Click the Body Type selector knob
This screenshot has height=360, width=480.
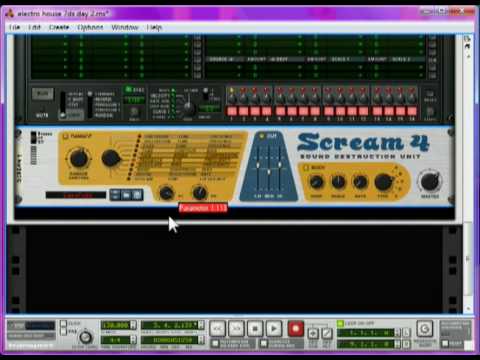click(383, 182)
